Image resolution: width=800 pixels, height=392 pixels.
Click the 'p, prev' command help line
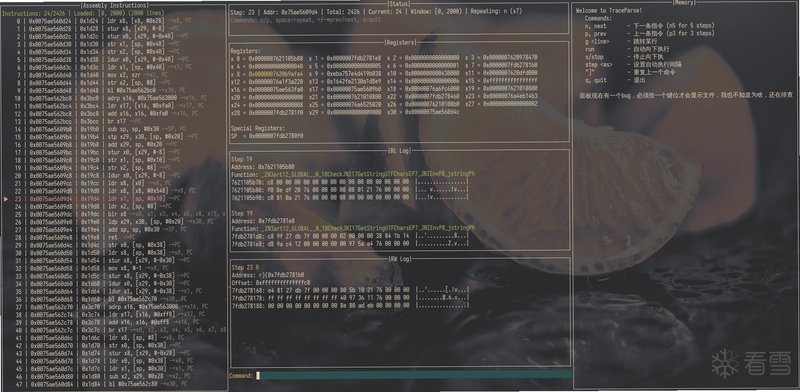point(649,34)
